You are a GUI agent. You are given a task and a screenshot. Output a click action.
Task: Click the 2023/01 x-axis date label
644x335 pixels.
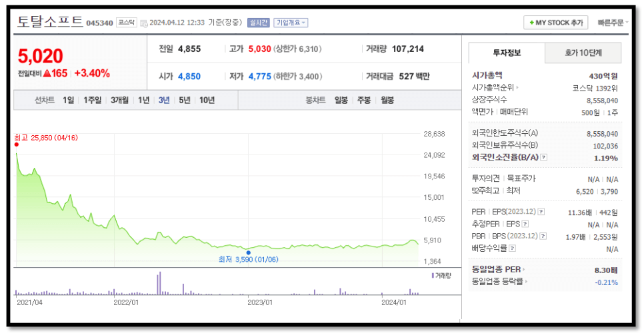[259, 302]
